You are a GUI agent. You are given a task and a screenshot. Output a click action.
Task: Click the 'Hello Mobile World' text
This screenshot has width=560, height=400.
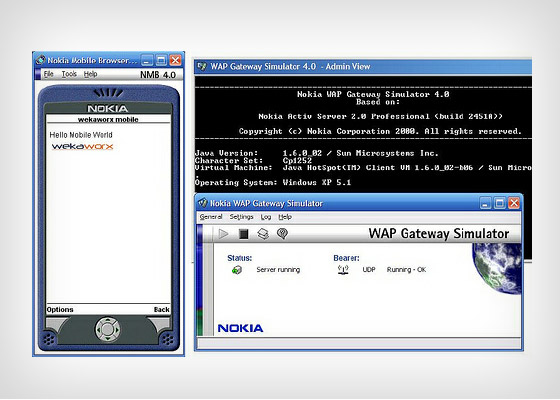81,135
